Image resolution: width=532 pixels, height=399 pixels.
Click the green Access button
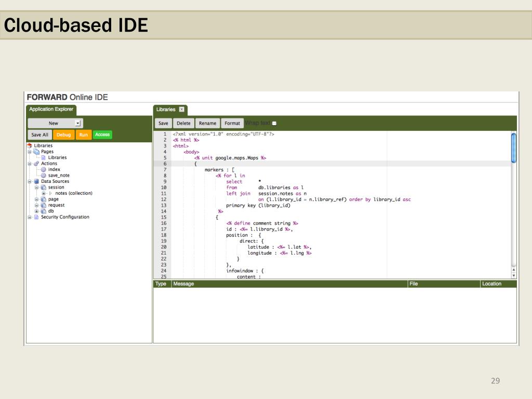click(102, 135)
